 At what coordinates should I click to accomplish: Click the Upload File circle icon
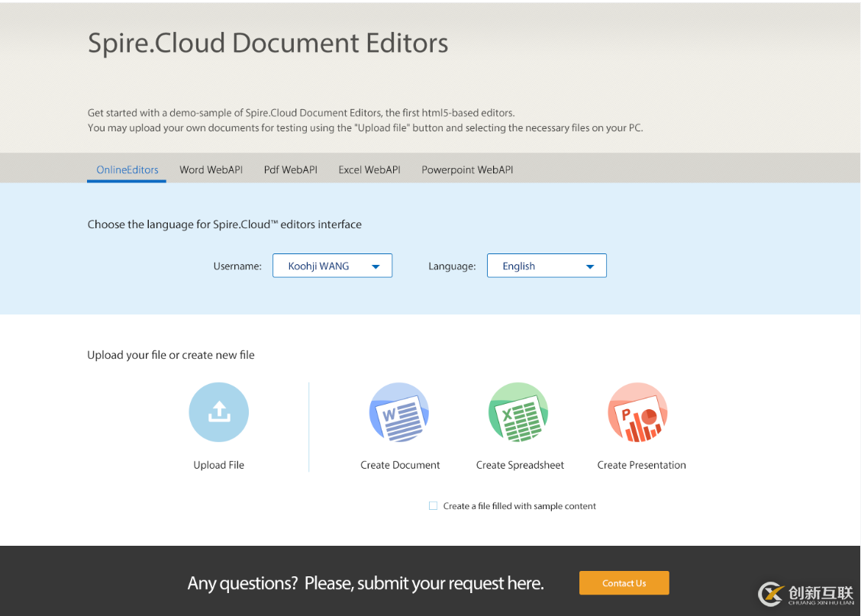coord(218,411)
